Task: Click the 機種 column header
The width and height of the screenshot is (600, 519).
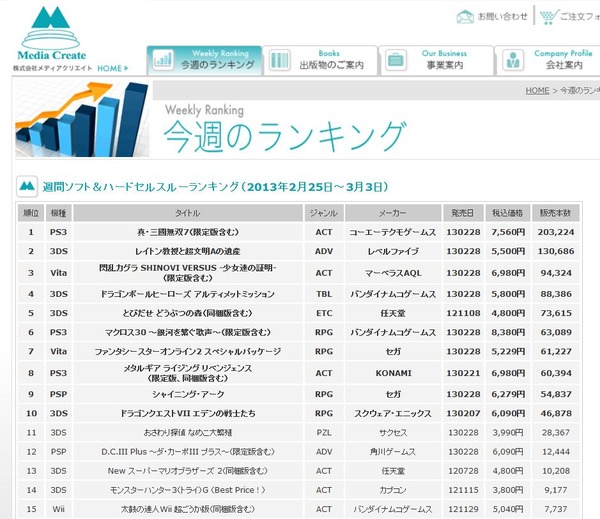Action: [x=59, y=213]
